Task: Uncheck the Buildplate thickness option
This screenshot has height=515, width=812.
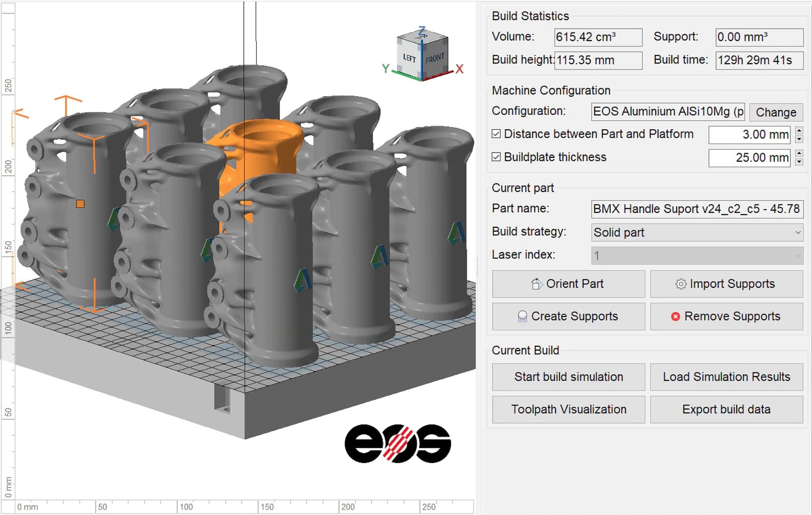Action: click(496, 157)
